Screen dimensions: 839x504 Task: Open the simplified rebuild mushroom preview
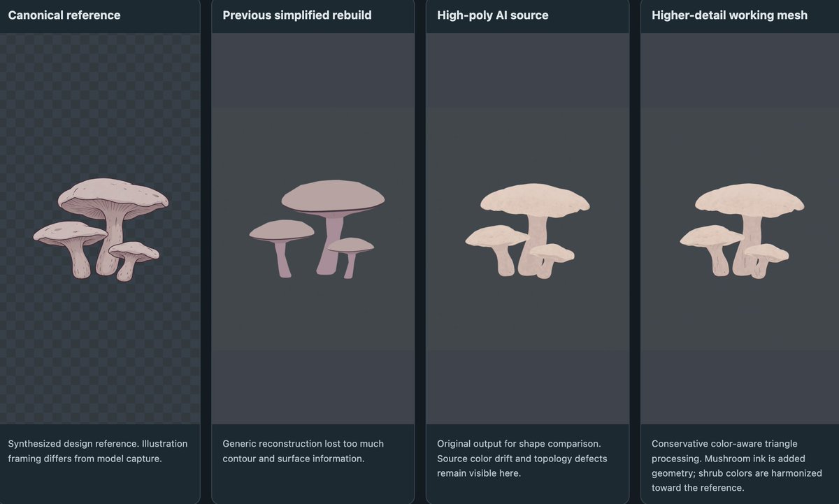317,229
